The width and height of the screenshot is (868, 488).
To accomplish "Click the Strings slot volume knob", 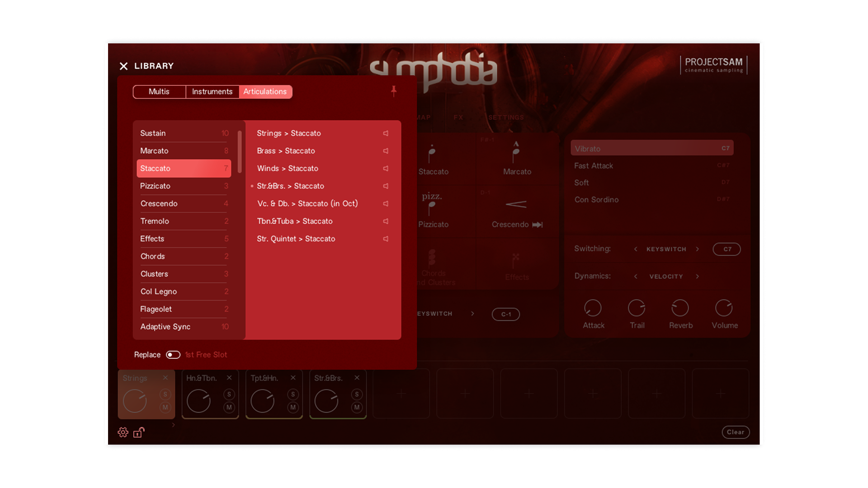I will pyautogui.click(x=135, y=401).
